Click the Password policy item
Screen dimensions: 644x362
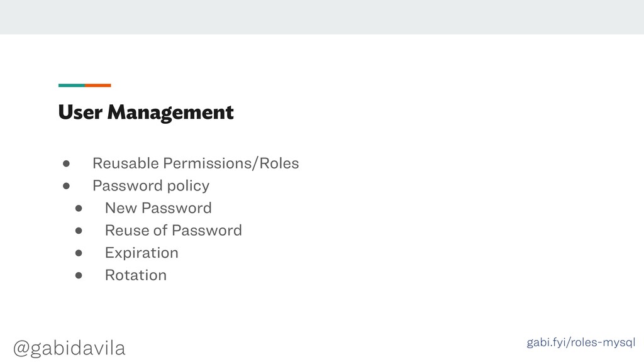tap(151, 186)
